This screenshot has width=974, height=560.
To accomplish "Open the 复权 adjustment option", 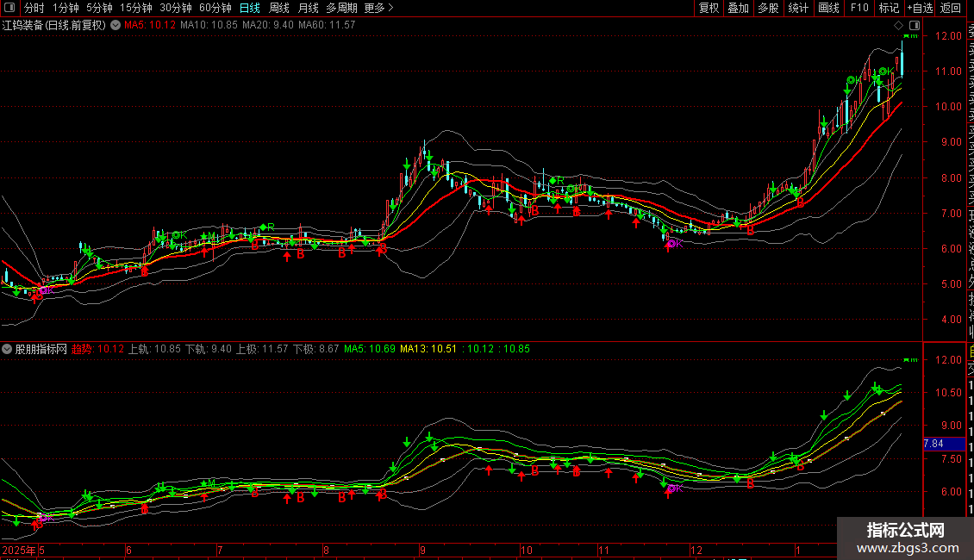I will 709,8.
